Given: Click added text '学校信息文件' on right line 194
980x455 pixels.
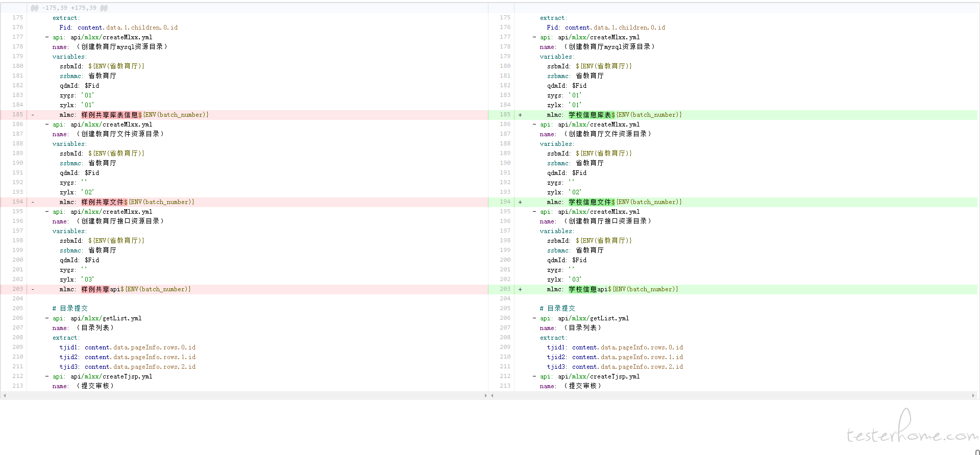Looking at the screenshot, I should coord(590,203).
